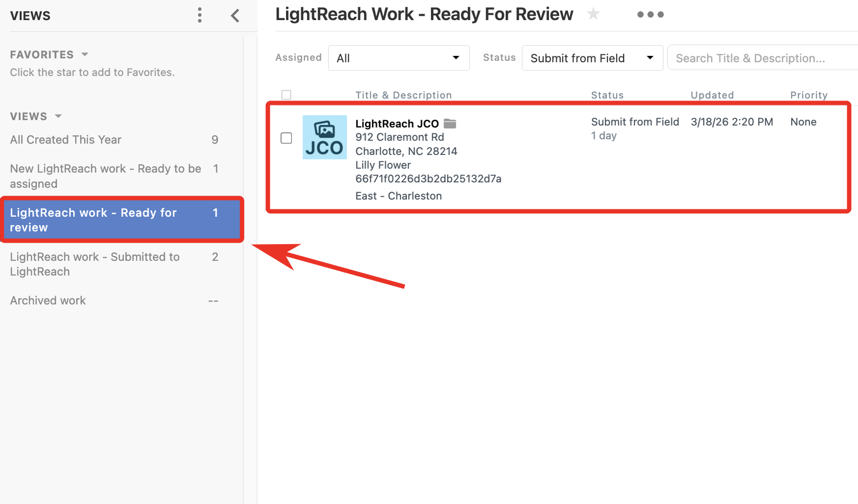Open the three-dot menu in the Views panel
Screen dimensions: 858x504
(200, 15)
